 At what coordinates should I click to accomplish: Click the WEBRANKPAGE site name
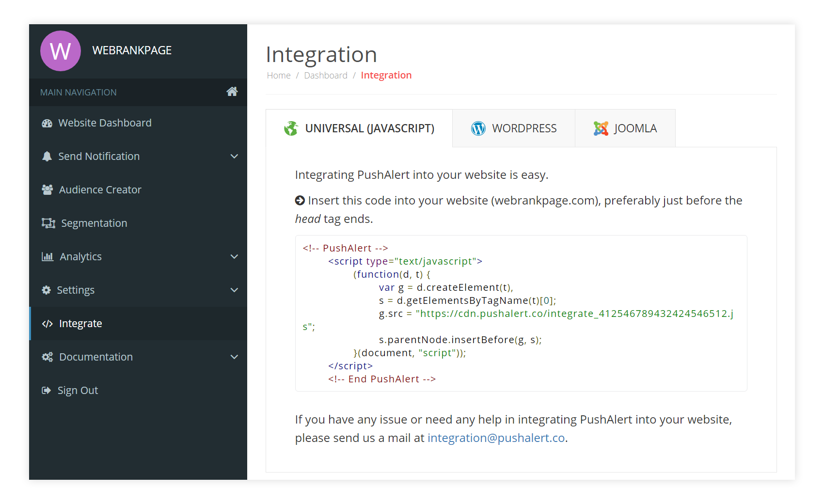click(x=132, y=50)
